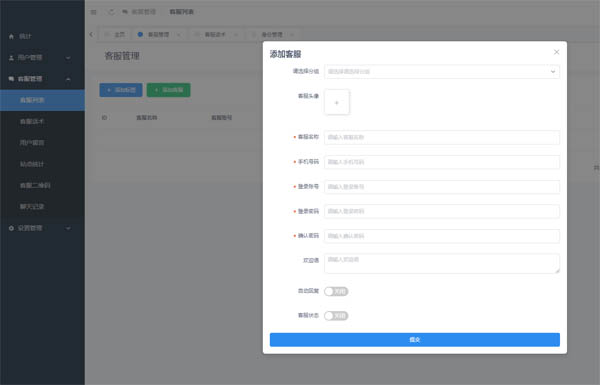Switch to the 客服话术 tab
Viewport: 600px width, 385px height.
[215, 34]
